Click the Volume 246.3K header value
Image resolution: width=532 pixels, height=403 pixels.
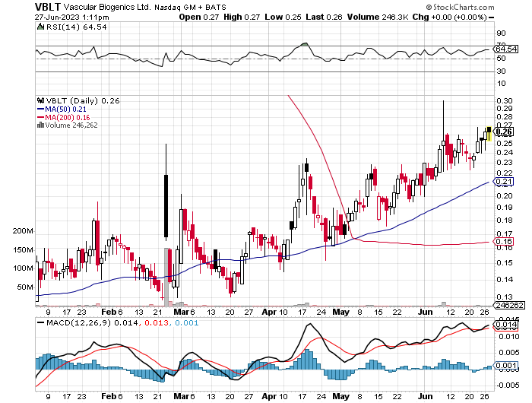pos(378,17)
